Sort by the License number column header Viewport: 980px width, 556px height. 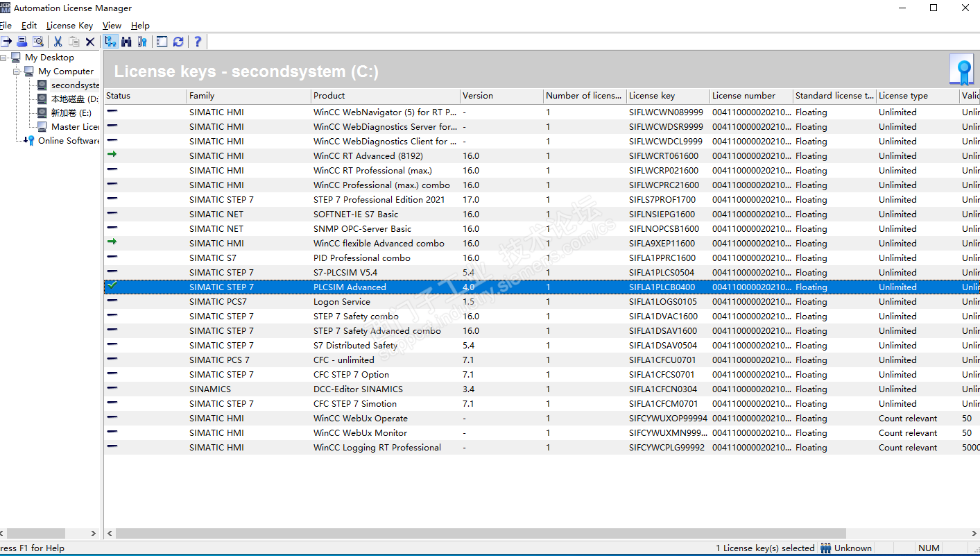tap(751, 96)
